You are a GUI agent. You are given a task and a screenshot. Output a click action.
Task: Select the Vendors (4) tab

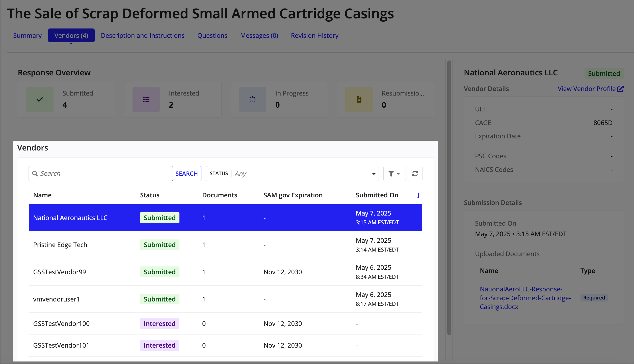coord(71,36)
